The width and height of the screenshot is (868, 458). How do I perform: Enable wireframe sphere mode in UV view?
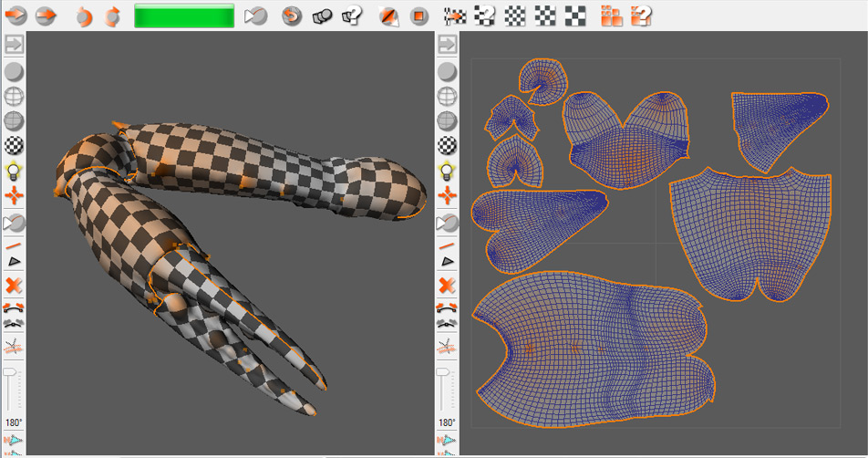[448, 97]
